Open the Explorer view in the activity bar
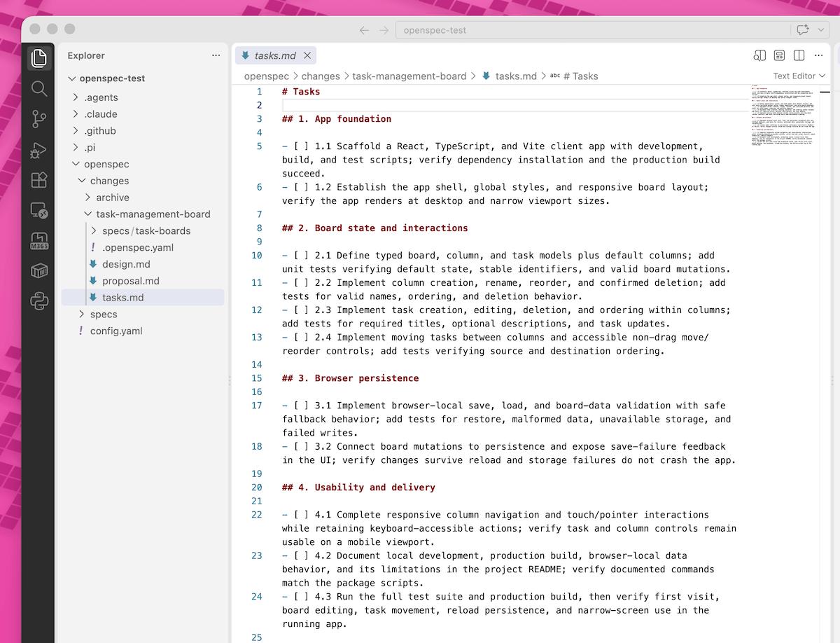840x643 pixels. pyautogui.click(x=39, y=57)
